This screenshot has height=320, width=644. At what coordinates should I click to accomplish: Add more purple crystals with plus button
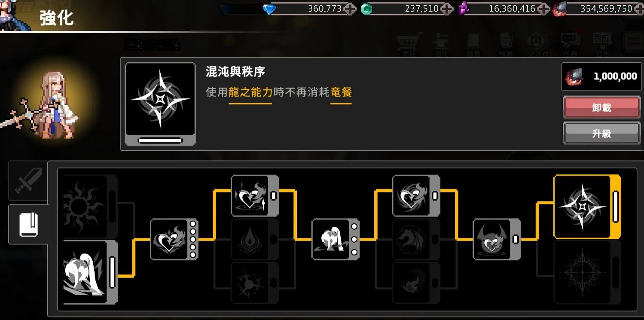(x=544, y=9)
